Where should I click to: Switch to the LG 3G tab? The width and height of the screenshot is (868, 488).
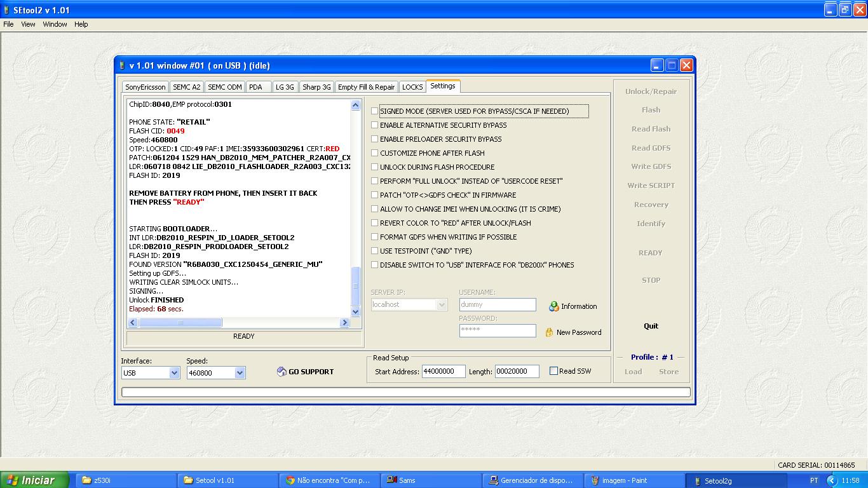pos(285,87)
